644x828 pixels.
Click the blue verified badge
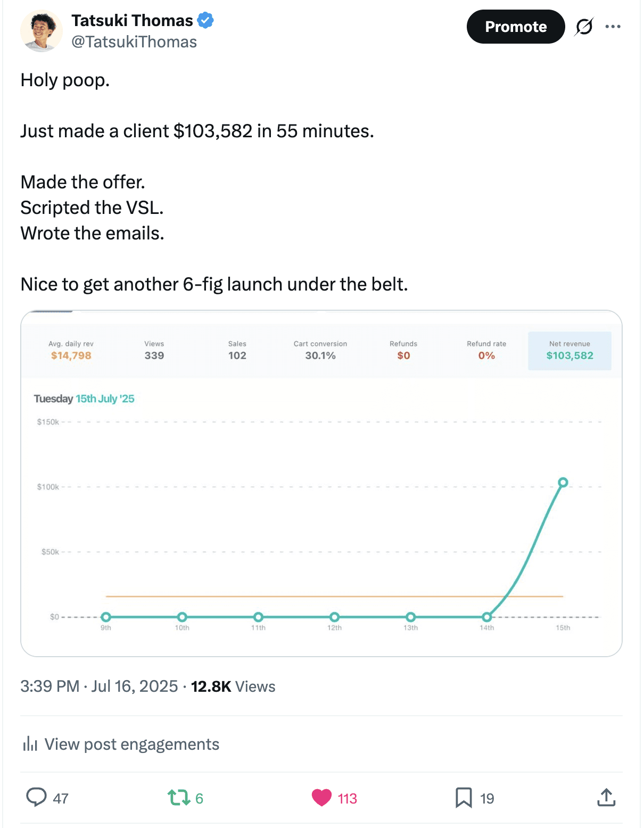click(205, 21)
